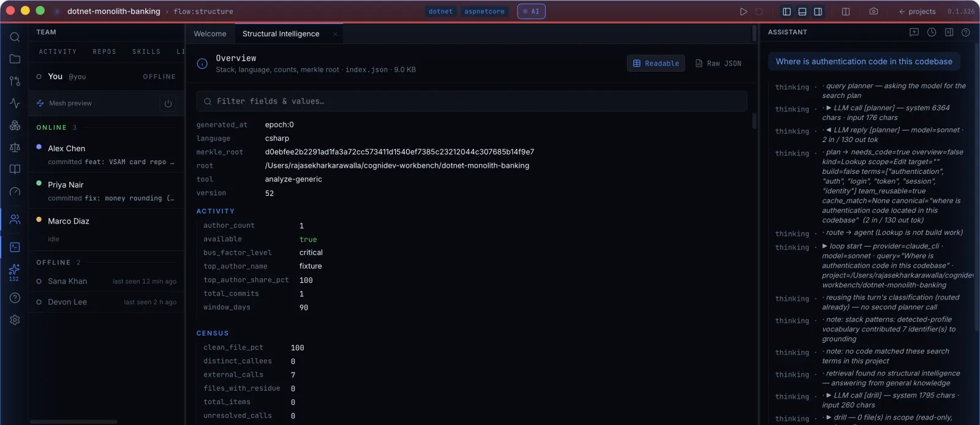Viewport: 980px width, 425px height.
Task: Open the Skills tab in Team panel
Action: pyautogui.click(x=146, y=51)
